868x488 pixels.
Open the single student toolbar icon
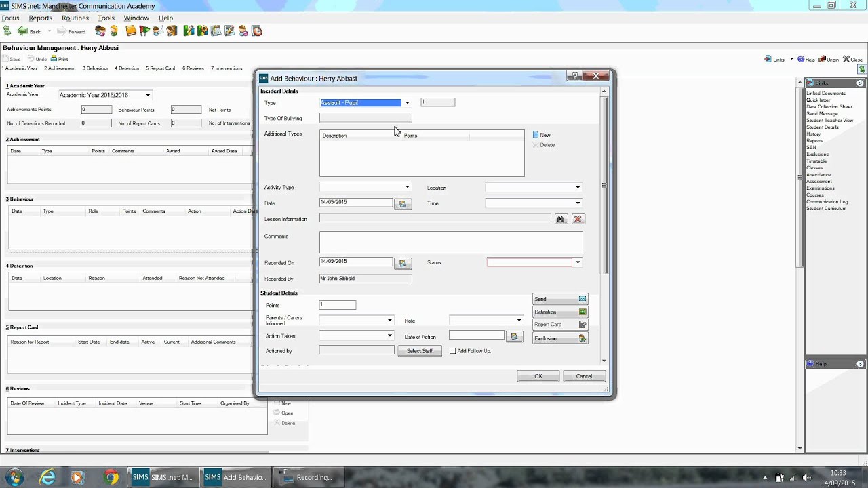coord(114,31)
